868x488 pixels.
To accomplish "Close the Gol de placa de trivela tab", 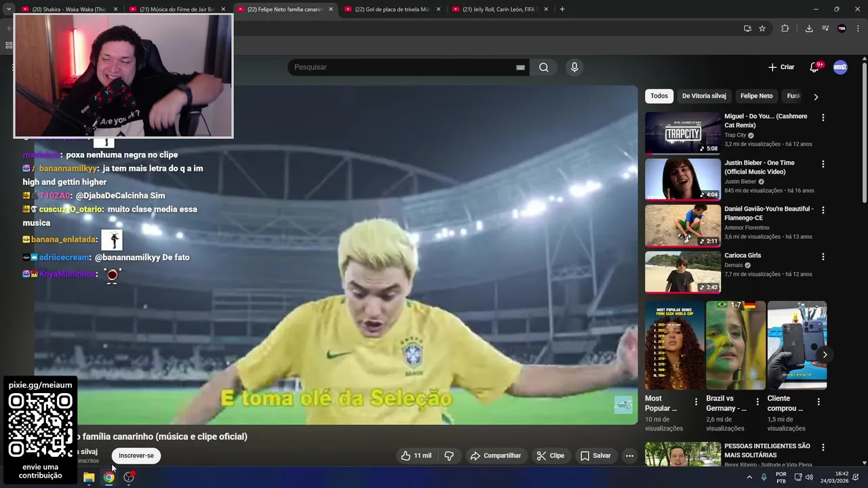I will pyautogui.click(x=438, y=9).
